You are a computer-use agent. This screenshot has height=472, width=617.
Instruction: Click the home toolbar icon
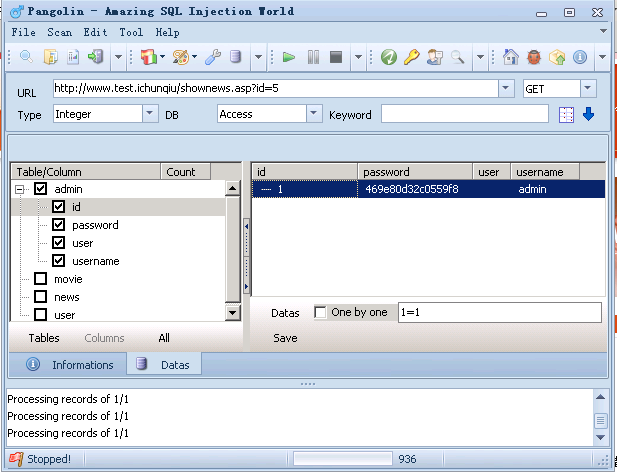click(511, 57)
